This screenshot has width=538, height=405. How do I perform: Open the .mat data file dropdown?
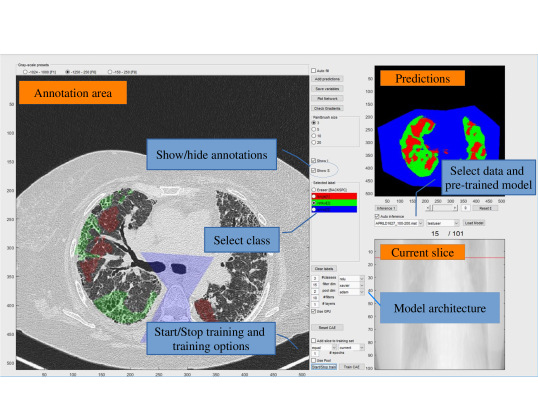tap(399, 223)
